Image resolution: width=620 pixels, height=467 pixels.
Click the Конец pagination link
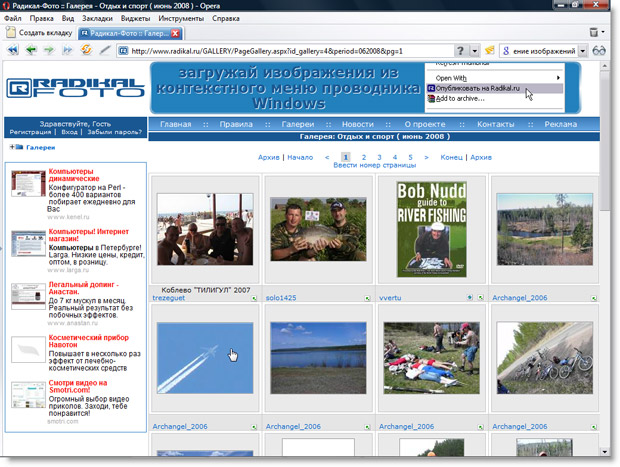[x=452, y=157]
